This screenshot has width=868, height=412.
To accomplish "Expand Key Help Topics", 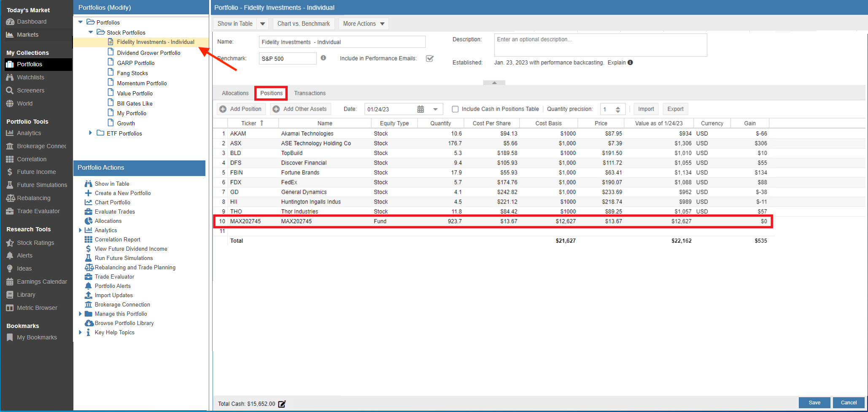I will click(80, 332).
